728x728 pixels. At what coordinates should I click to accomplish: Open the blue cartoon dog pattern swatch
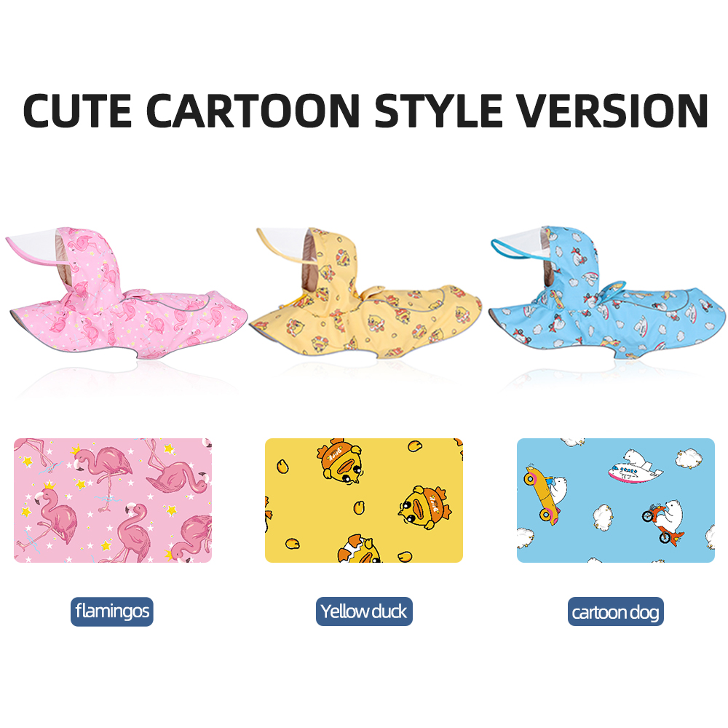[616, 500]
